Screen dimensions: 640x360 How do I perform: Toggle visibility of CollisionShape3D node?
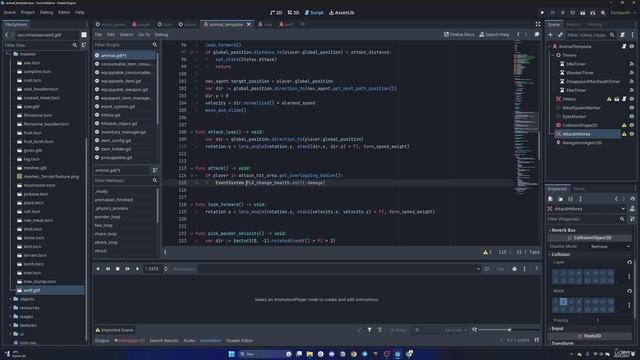tap(632, 125)
